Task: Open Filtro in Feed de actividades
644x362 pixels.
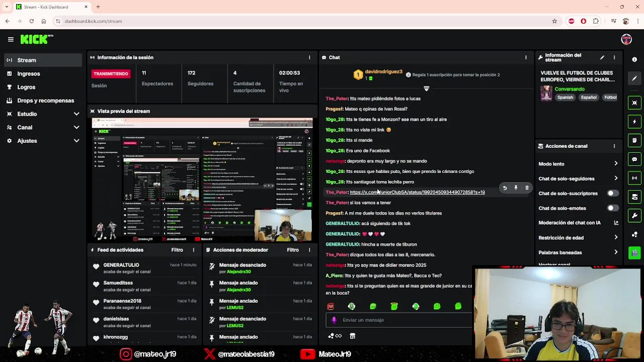Action: point(177,250)
